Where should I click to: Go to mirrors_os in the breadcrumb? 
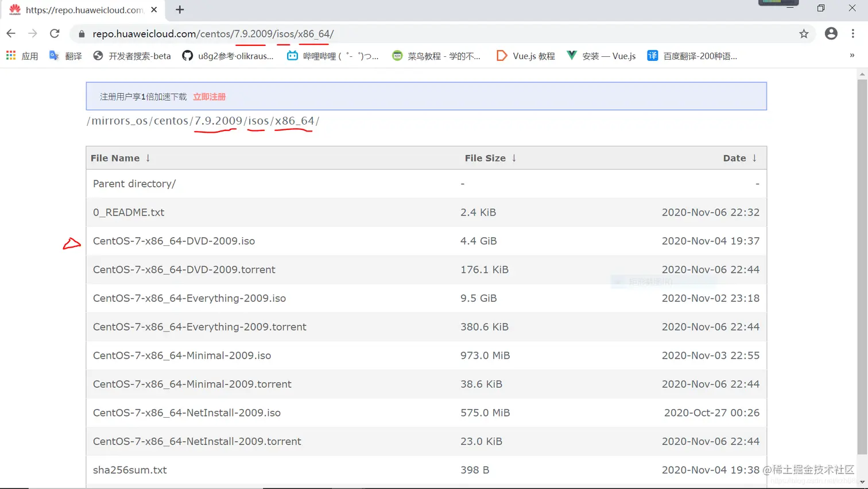pyautogui.click(x=119, y=121)
